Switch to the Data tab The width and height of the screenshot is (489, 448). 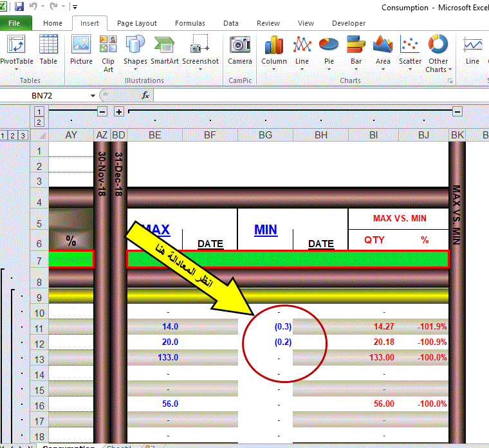coord(231,23)
